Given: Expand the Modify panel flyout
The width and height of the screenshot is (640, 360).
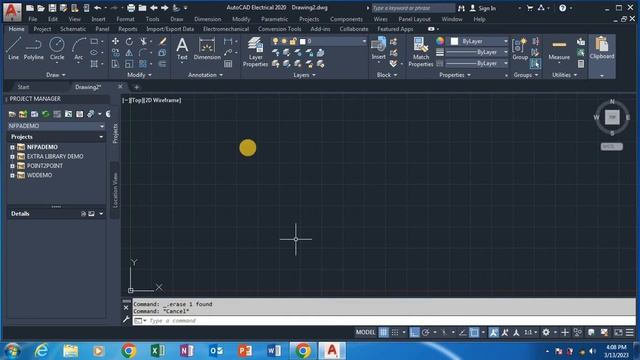Looking at the screenshot, I should tap(140, 75).
